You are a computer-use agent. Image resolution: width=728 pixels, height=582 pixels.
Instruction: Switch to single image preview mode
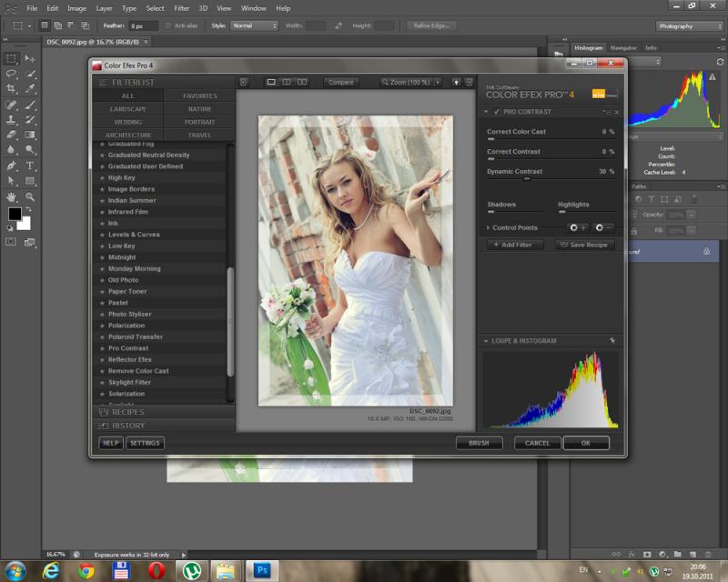[271, 82]
